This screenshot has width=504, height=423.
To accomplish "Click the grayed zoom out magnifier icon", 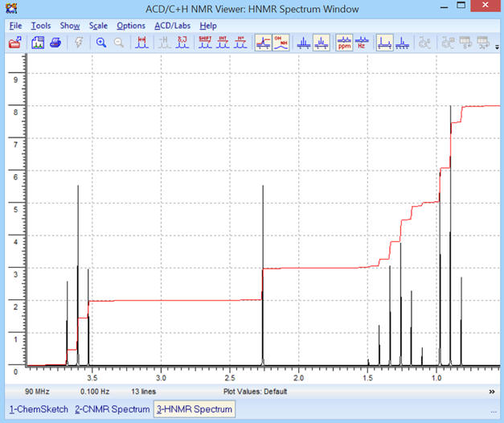I will point(119,43).
